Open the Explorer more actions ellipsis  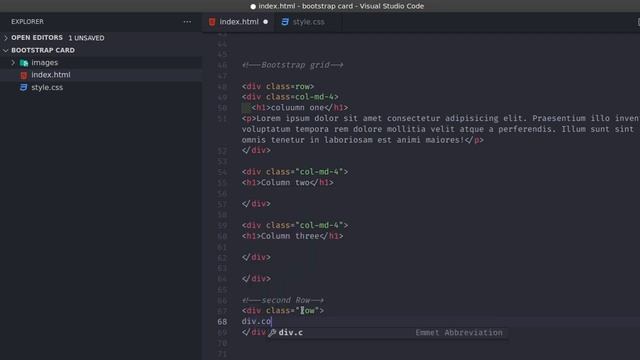[187, 22]
